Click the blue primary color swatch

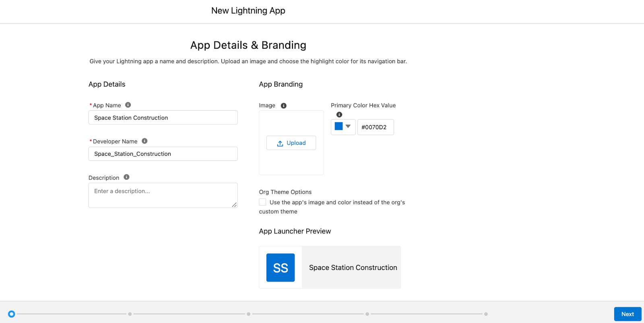tap(339, 126)
